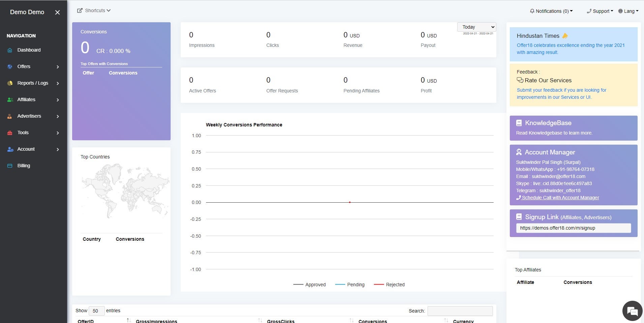The height and width of the screenshot is (323, 644).
Task: Open the Today date range dropdown
Action: (476, 27)
